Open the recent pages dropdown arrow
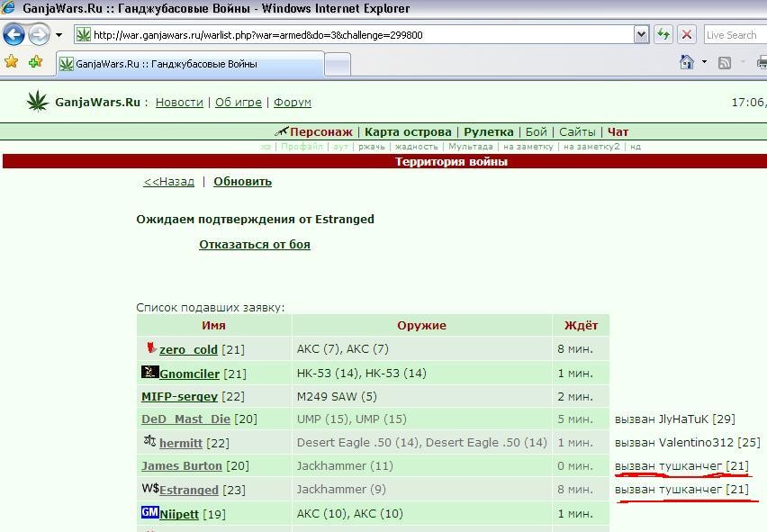The width and height of the screenshot is (767, 532). (x=59, y=35)
